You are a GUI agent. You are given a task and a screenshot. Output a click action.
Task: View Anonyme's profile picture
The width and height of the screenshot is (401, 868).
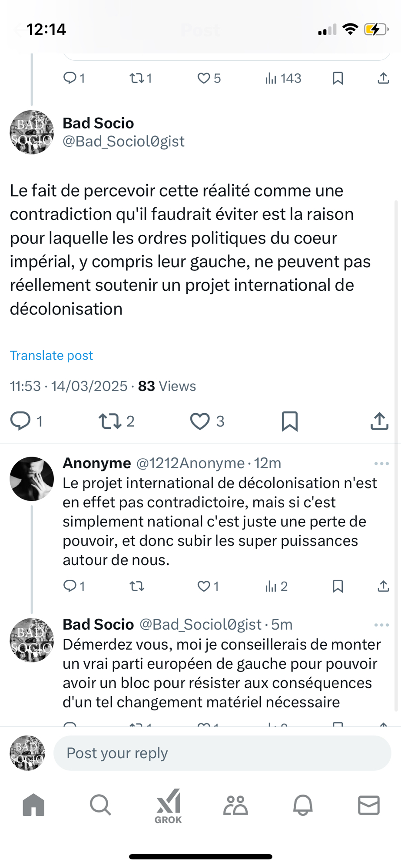[32, 479]
